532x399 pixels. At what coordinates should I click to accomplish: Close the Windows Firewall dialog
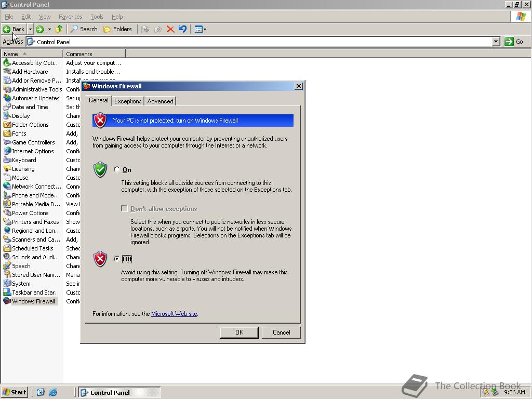coord(299,86)
